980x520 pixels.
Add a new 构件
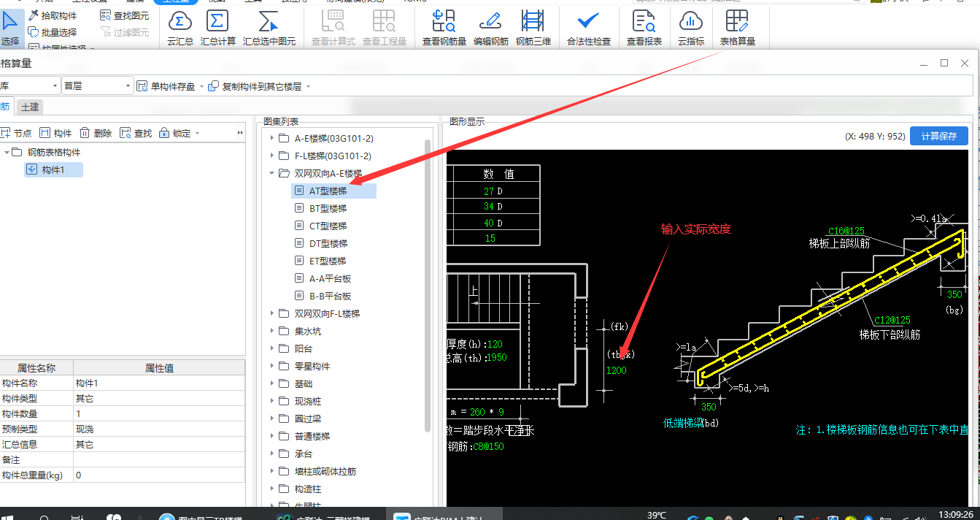[56, 133]
